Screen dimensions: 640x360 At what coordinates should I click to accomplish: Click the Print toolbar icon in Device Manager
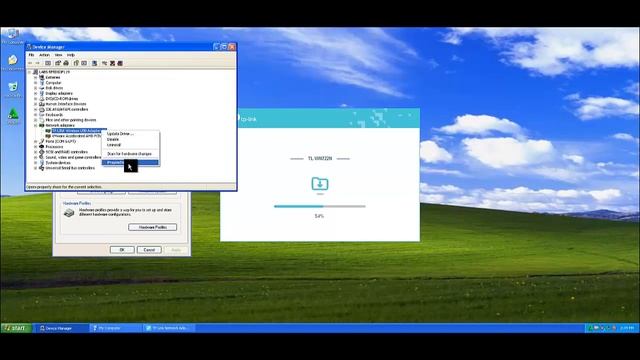(x=66, y=63)
